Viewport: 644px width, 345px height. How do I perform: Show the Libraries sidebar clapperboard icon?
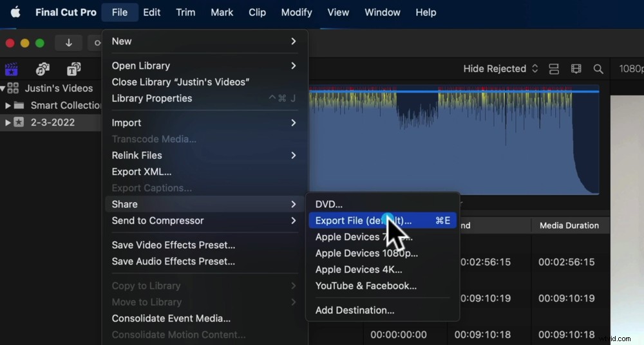(12, 69)
